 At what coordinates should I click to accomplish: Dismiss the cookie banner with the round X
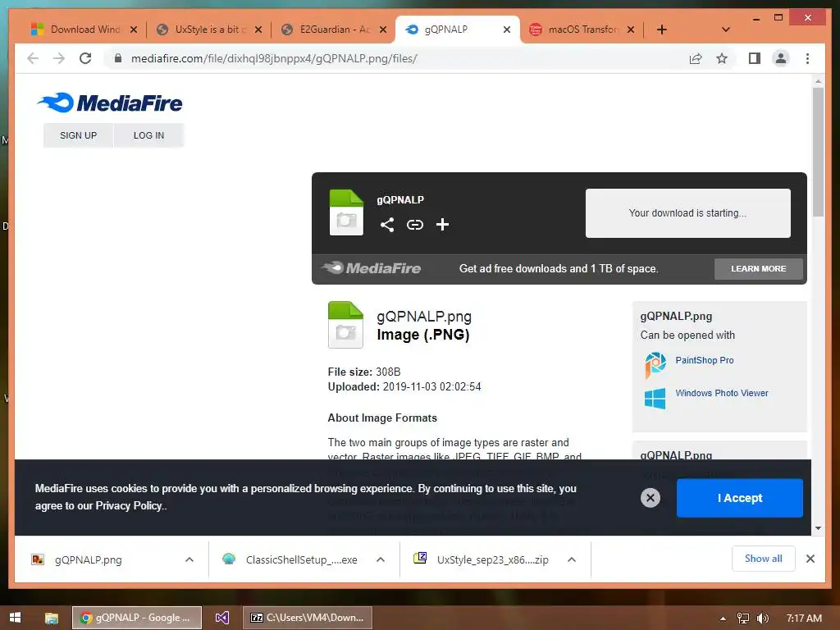651,498
